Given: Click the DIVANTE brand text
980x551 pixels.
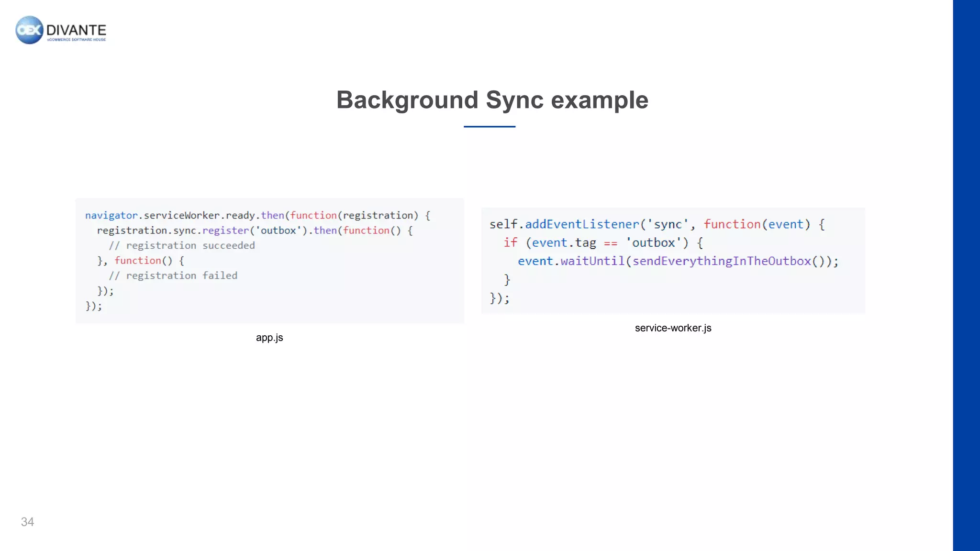Looking at the screenshot, I should click(76, 30).
